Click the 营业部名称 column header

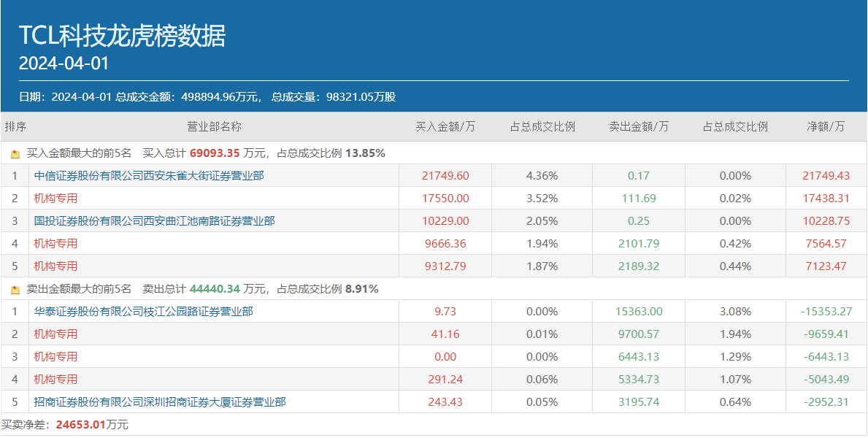pos(214,126)
